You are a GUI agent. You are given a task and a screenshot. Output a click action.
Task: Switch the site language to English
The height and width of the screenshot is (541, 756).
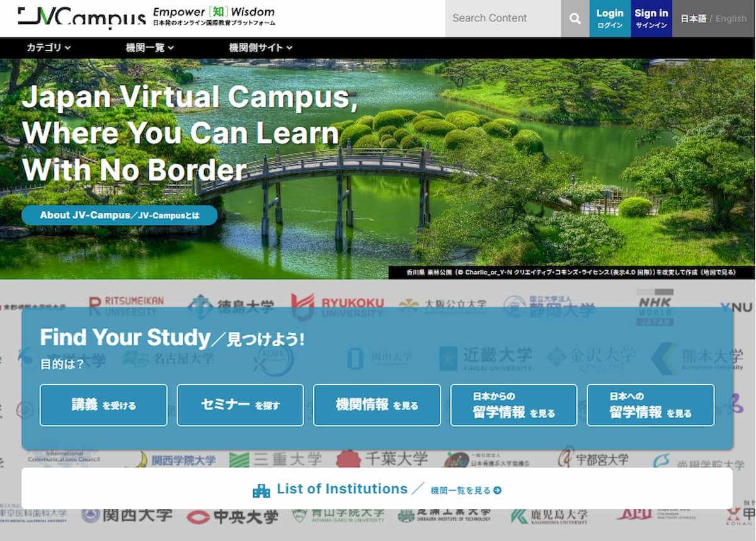click(x=730, y=18)
